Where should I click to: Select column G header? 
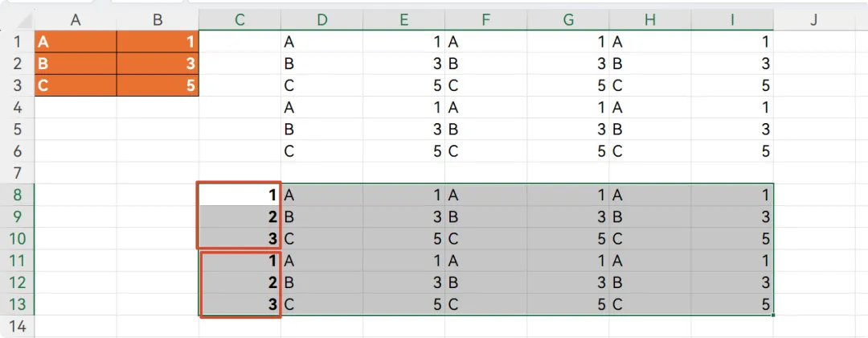pyautogui.click(x=568, y=20)
